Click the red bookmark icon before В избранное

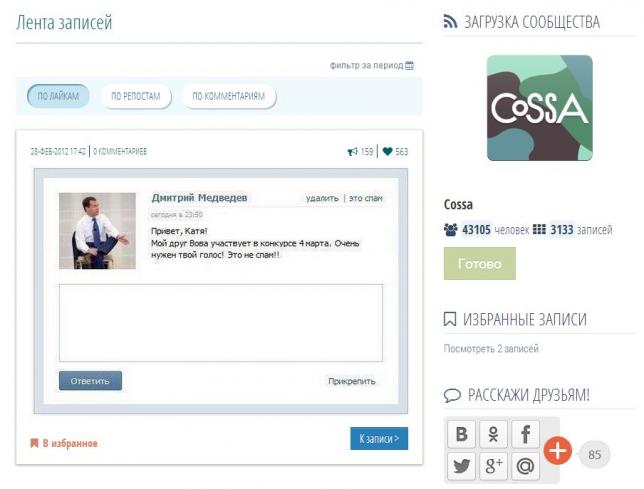point(34,443)
